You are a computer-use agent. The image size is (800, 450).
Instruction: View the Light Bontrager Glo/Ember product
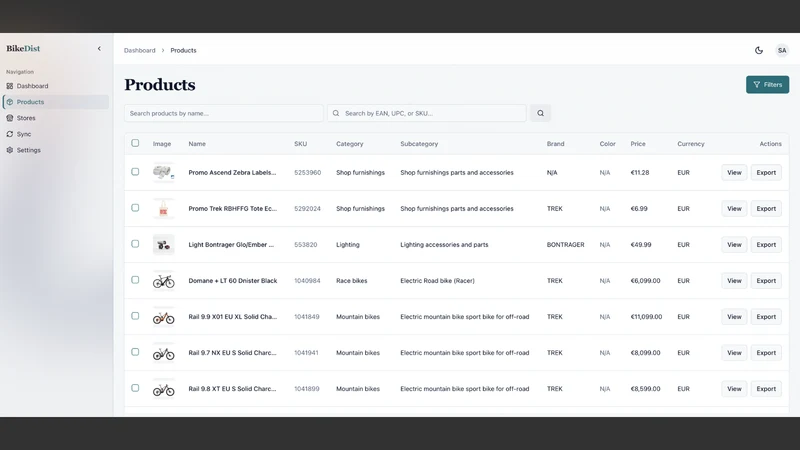click(x=734, y=245)
